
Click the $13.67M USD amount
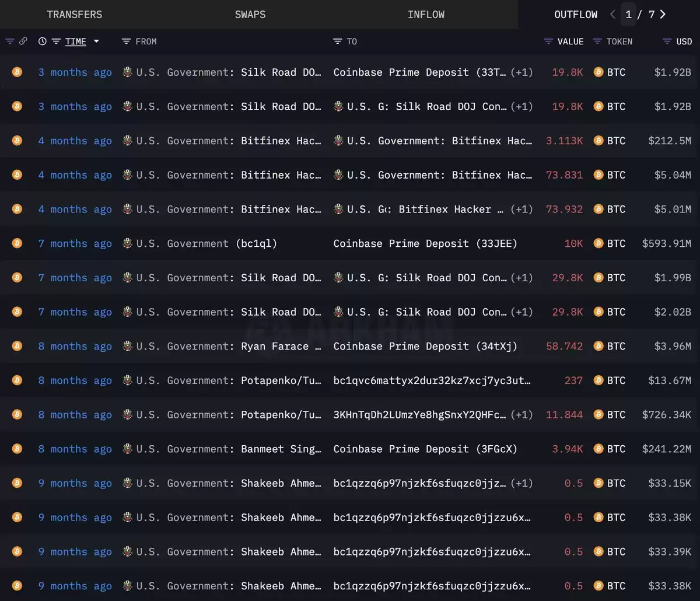coord(670,380)
